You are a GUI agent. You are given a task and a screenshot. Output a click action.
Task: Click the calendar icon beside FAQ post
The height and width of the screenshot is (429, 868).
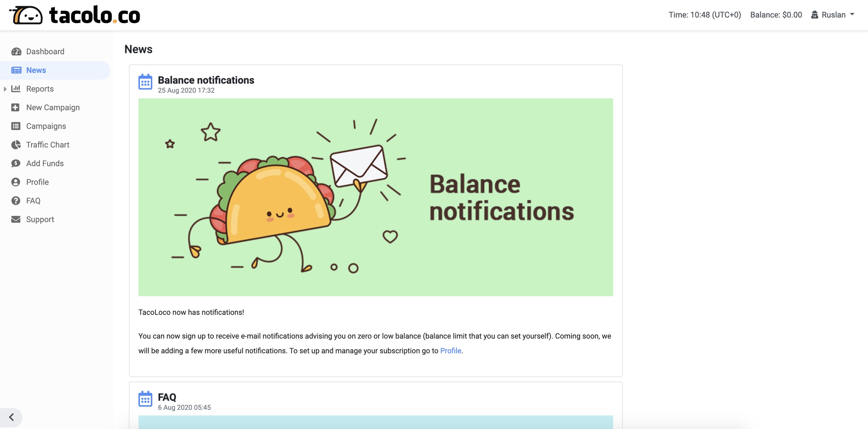[x=145, y=399]
